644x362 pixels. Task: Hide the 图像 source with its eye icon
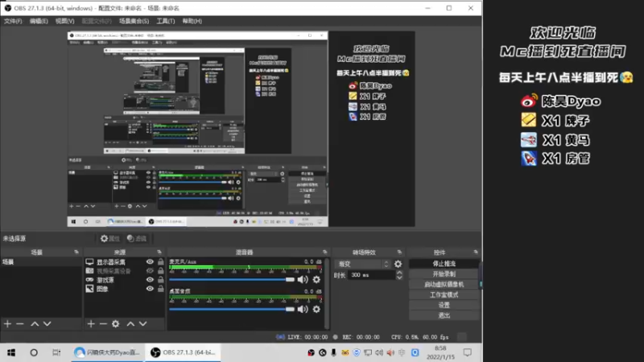(x=150, y=289)
